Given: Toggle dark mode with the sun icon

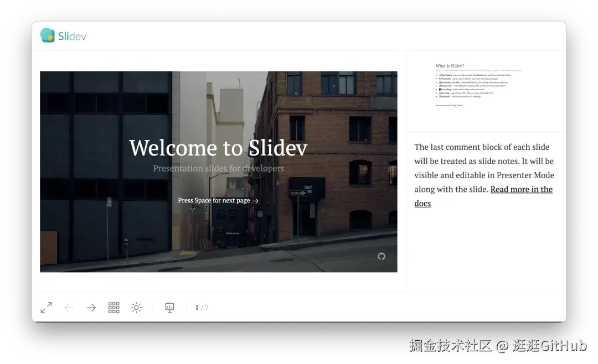Looking at the screenshot, I should pyautogui.click(x=136, y=308).
